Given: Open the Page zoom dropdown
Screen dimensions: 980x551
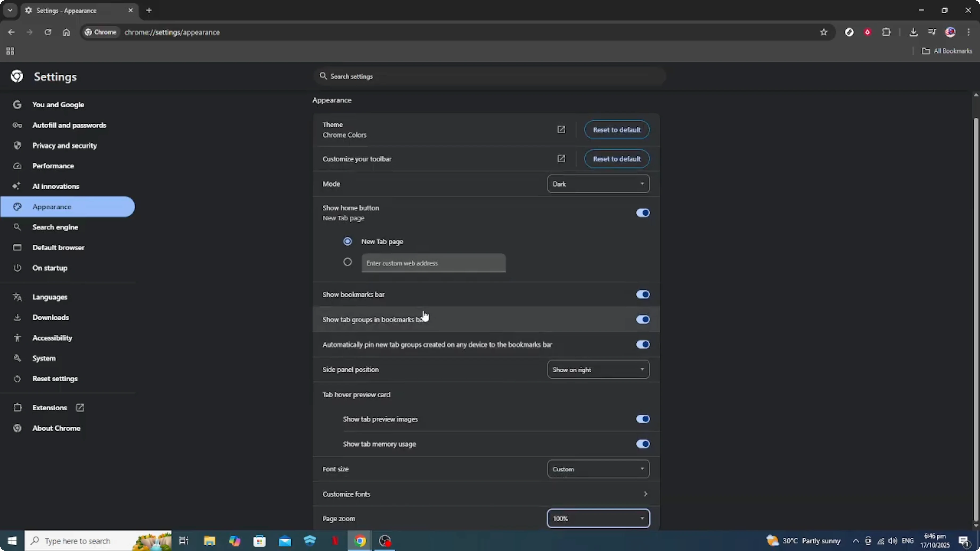Looking at the screenshot, I should tap(598, 518).
